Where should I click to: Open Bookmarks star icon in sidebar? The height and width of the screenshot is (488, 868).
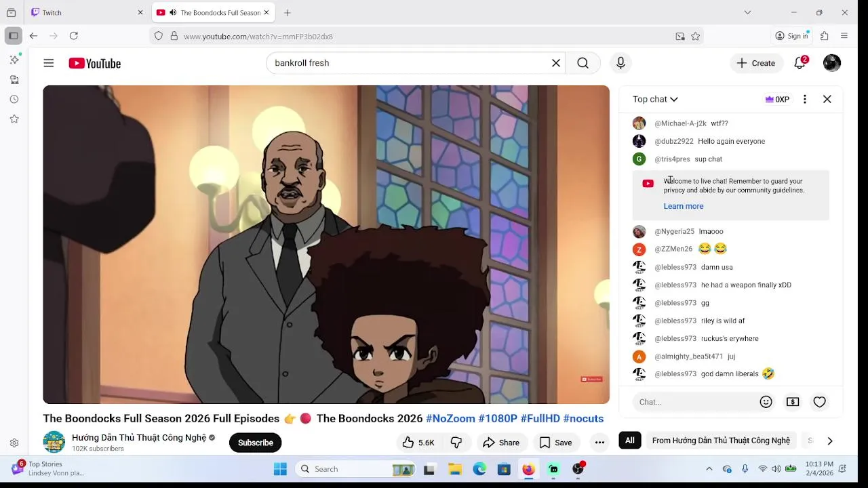point(14,119)
